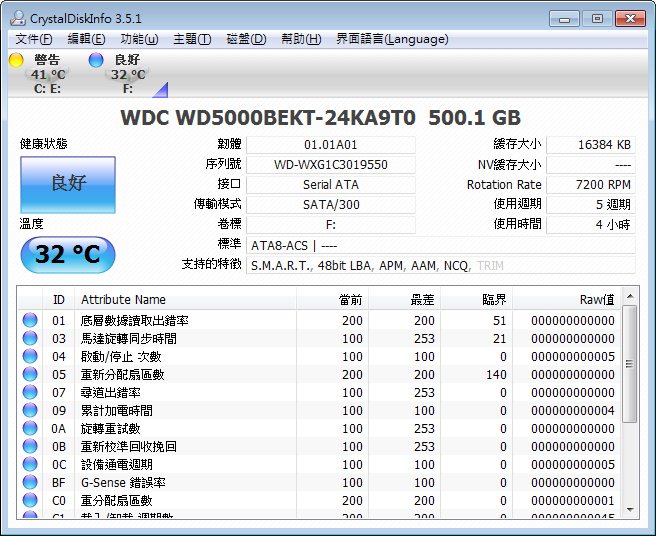Click the transfer mode field SATA/300
656x536 pixels.
(x=331, y=205)
